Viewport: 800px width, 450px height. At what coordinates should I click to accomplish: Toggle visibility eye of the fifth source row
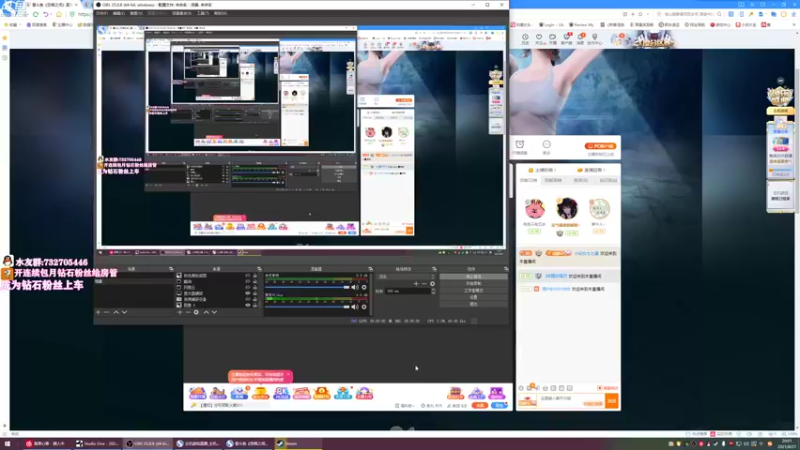[248, 299]
